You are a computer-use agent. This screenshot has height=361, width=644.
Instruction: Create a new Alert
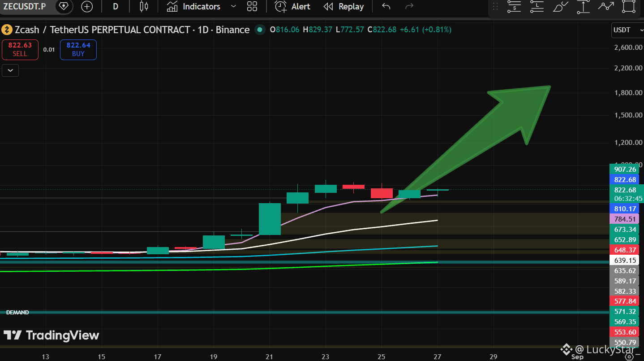coord(292,6)
